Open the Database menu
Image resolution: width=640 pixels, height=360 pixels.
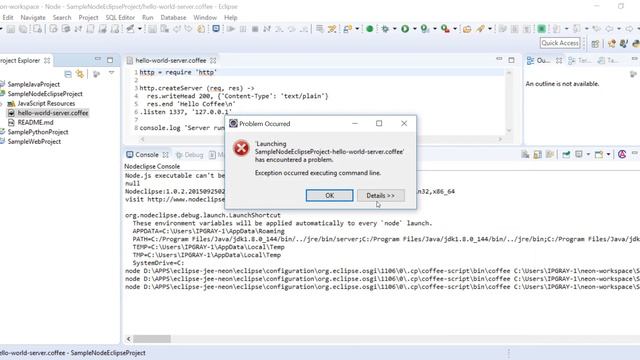[173, 18]
